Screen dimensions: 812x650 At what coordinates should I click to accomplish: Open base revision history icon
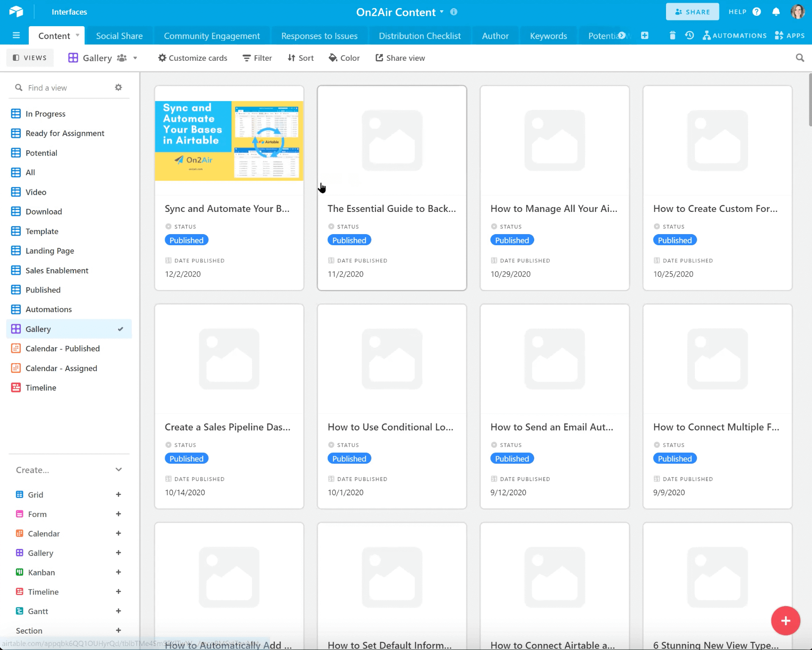tap(690, 35)
